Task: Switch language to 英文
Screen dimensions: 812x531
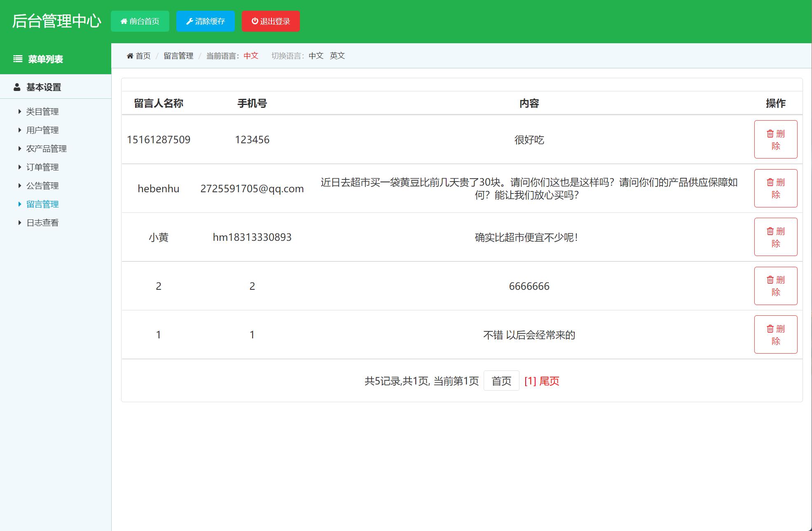Action: (x=337, y=56)
